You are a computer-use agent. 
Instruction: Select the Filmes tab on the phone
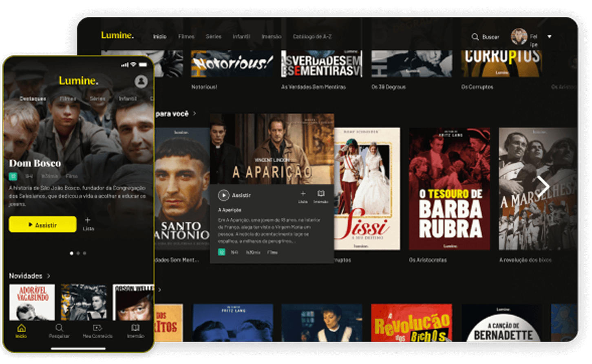[x=68, y=99]
